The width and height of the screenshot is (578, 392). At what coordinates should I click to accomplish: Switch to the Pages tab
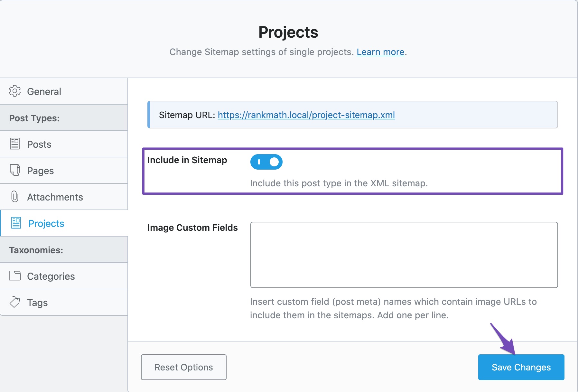tap(64, 171)
